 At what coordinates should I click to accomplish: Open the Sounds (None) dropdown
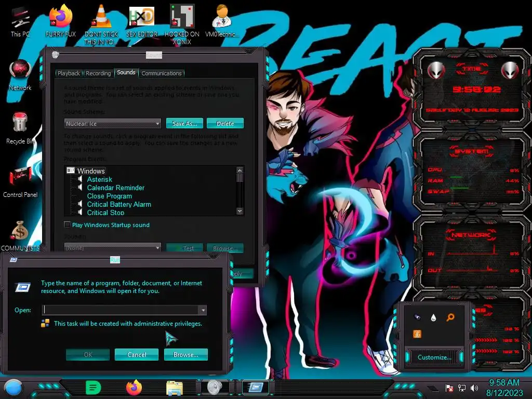[x=112, y=248]
